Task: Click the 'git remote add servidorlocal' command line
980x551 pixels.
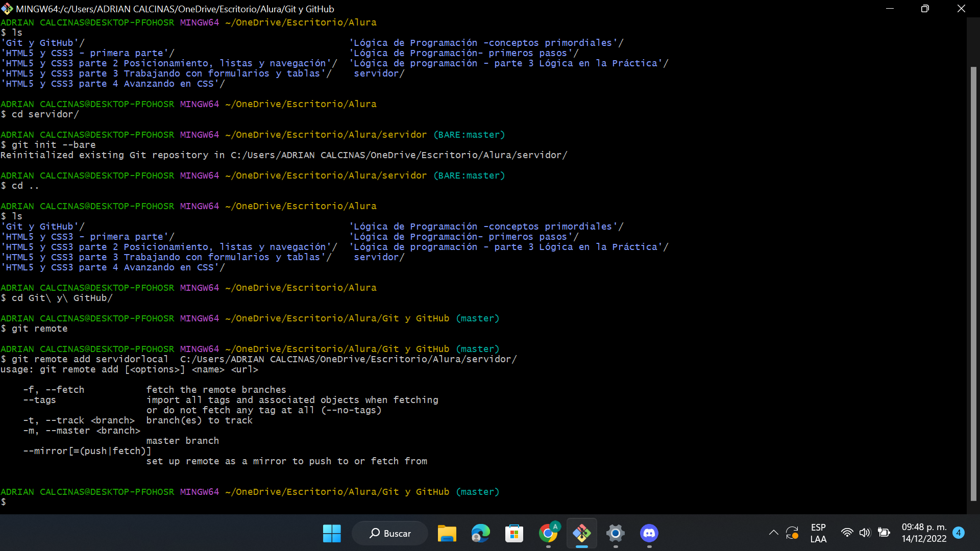Action: click(259, 359)
